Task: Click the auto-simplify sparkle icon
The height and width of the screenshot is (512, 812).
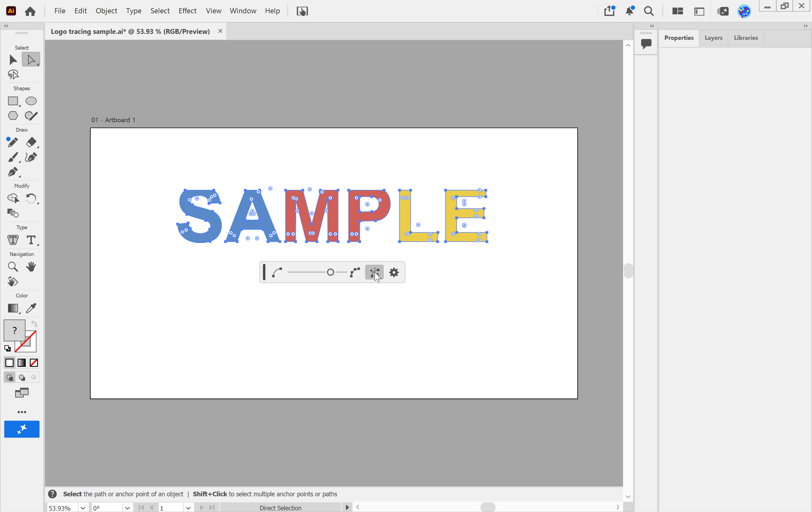Action: click(374, 272)
